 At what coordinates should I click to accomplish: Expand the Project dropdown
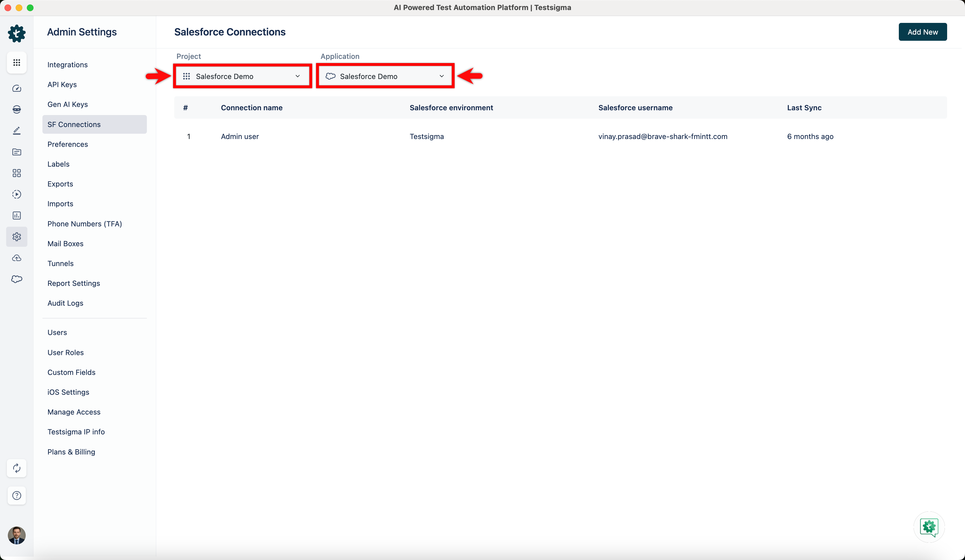(x=242, y=76)
